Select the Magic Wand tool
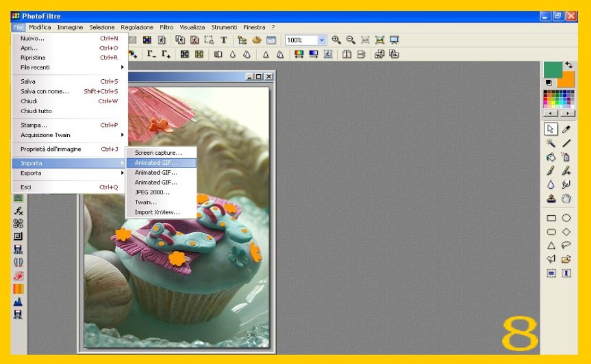This screenshot has width=591, height=364. click(x=551, y=143)
